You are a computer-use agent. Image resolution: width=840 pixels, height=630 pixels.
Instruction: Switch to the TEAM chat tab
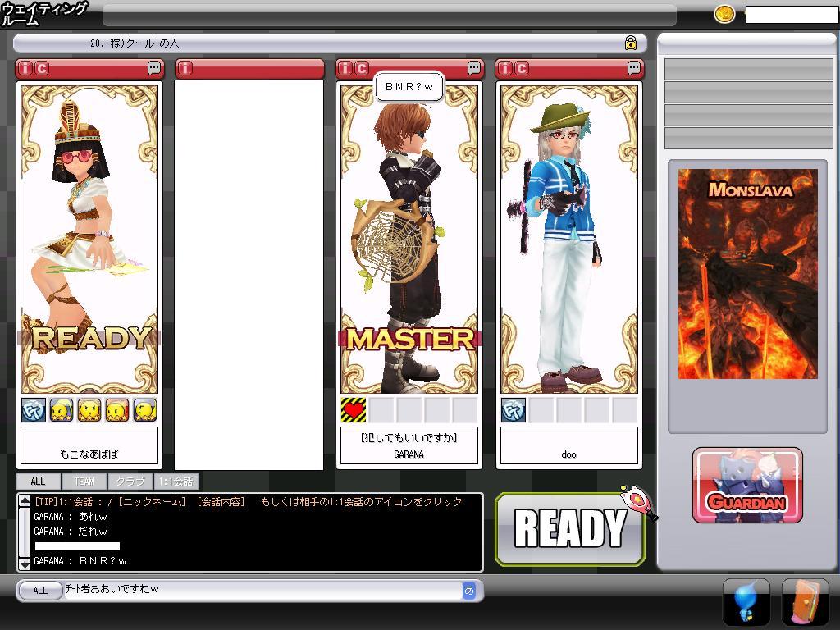pos(84,482)
